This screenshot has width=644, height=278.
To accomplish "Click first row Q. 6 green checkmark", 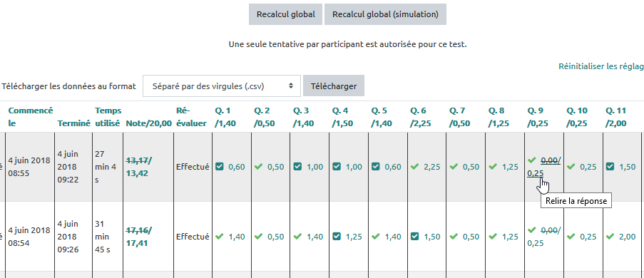I will click(x=415, y=166).
